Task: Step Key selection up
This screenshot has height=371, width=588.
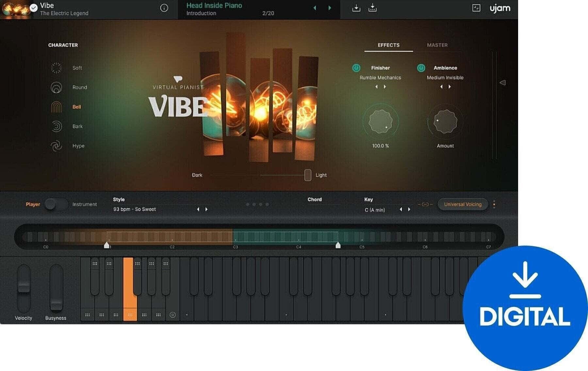Action: (x=409, y=209)
